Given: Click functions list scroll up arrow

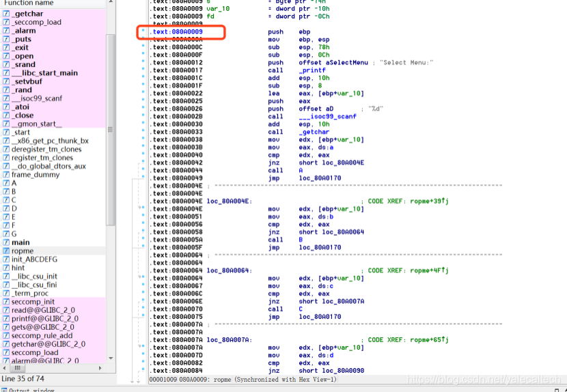Looking at the screenshot, I should pos(111,2).
